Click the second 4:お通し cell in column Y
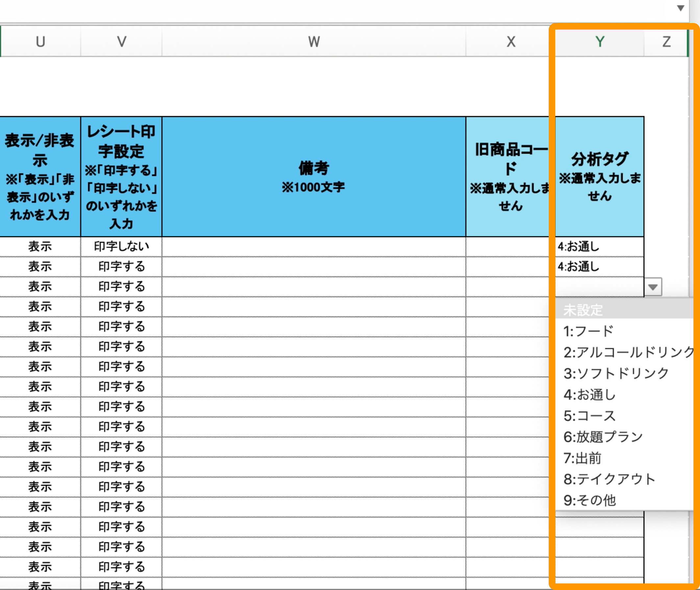 click(600, 267)
